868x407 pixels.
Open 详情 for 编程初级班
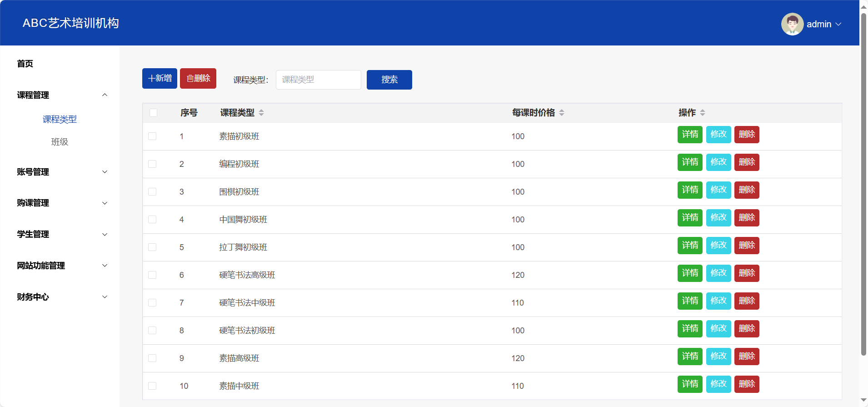689,162
